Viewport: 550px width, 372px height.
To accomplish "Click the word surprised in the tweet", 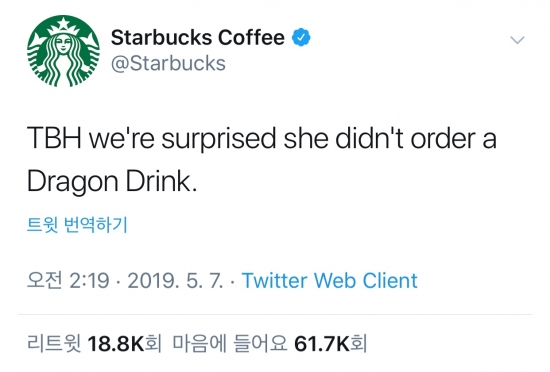I will (219, 139).
